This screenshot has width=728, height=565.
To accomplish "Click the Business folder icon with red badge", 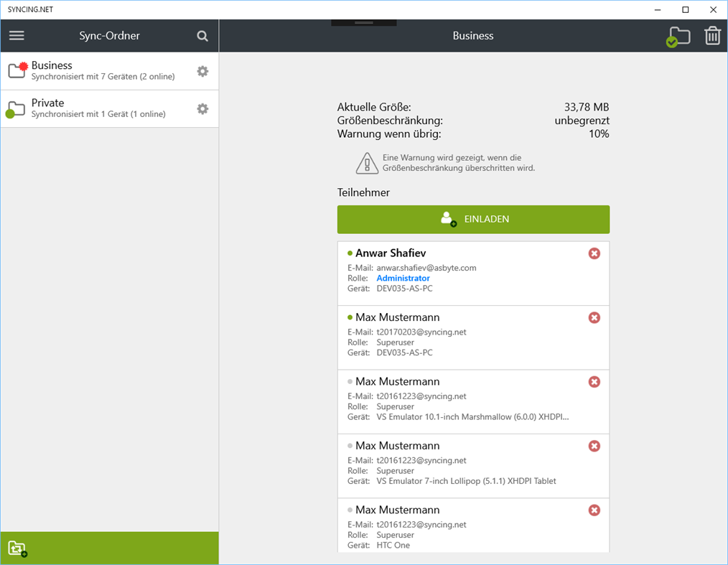I will click(15, 70).
